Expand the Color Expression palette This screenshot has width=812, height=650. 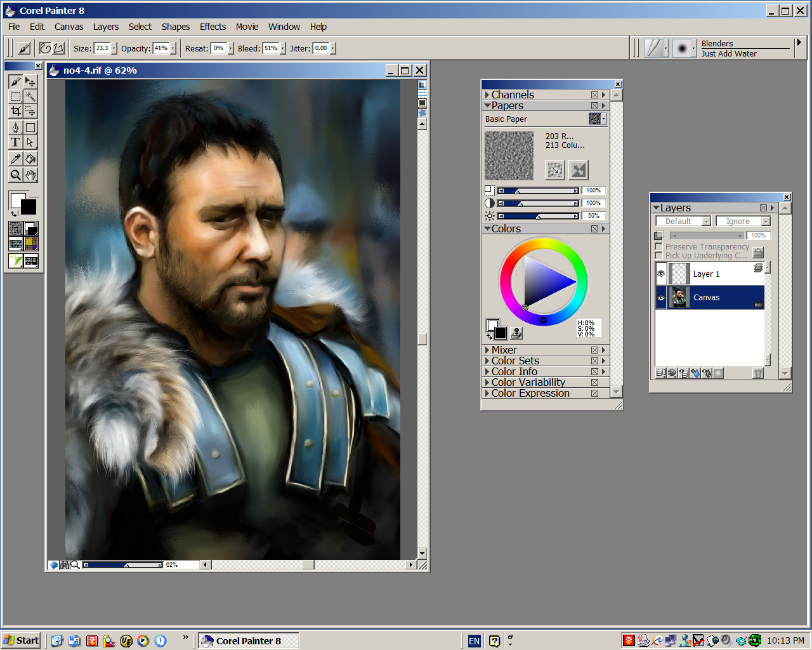coord(487,393)
